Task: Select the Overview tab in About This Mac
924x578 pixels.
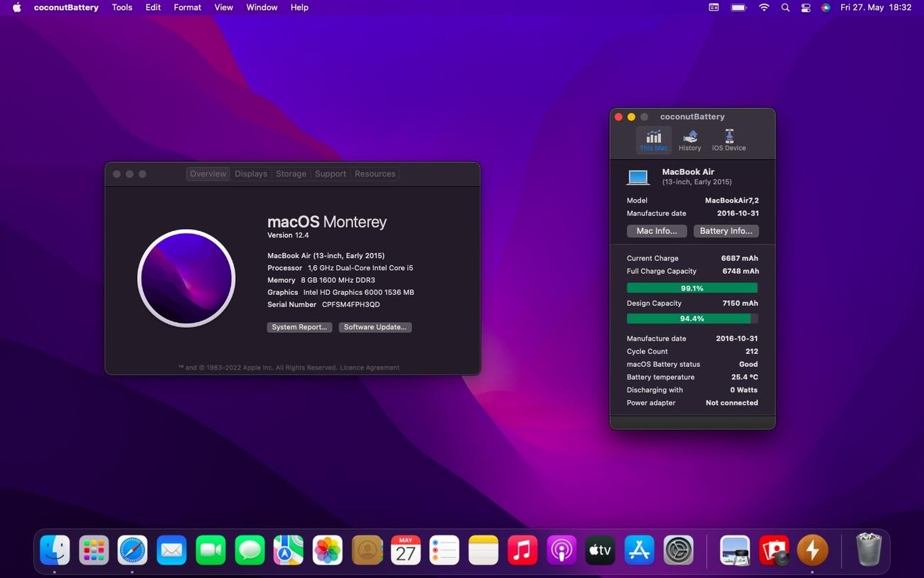Action: (x=208, y=173)
